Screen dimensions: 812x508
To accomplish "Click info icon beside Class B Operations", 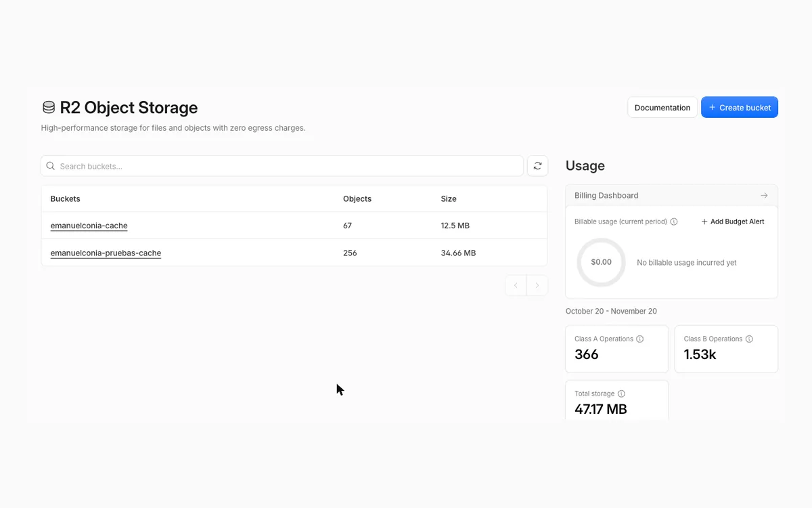I will 749,339.
